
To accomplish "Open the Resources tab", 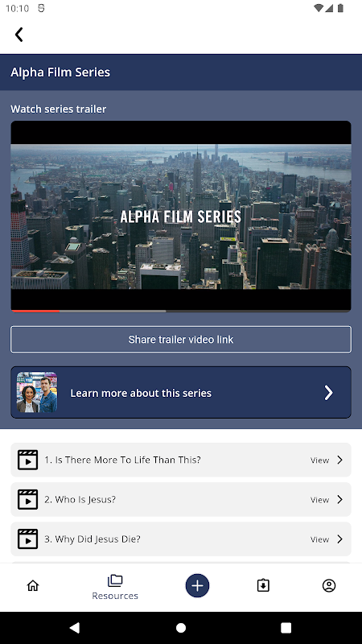I will coord(115,588).
